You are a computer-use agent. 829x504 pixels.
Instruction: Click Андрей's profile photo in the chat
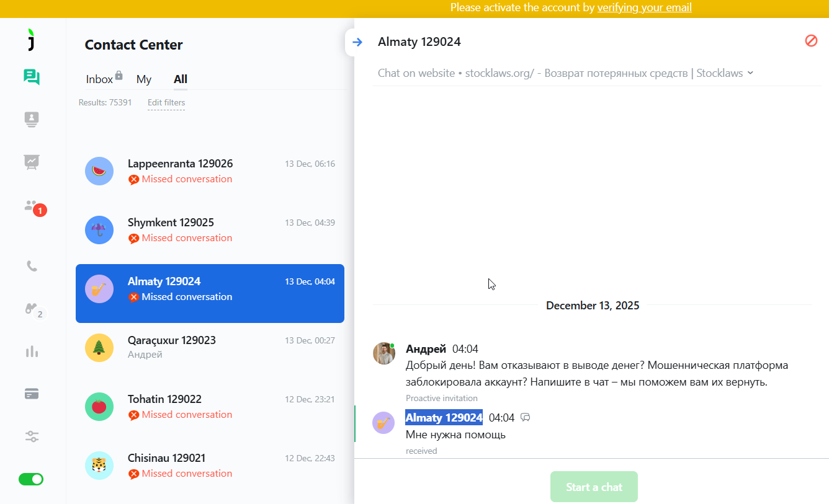(x=384, y=353)
